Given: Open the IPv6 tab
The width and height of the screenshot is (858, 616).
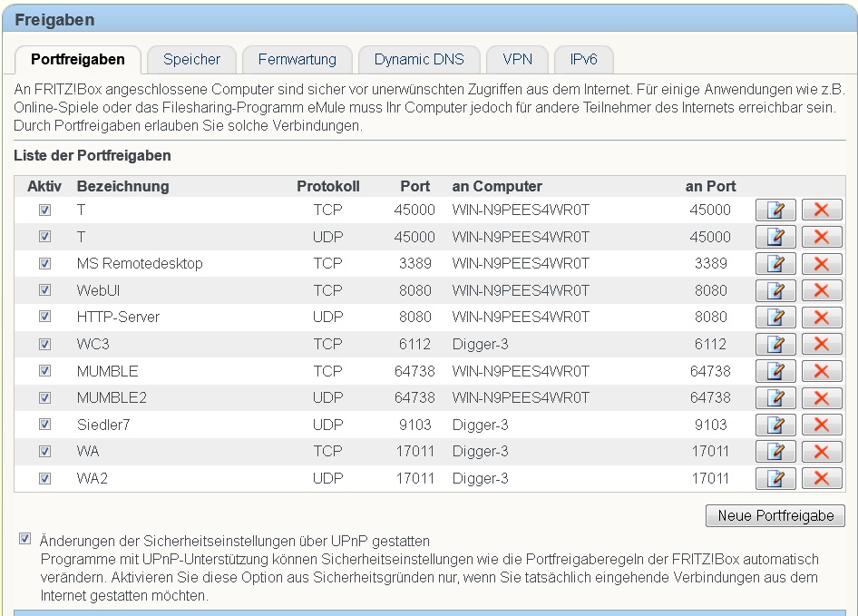Looking at the screenshot, I should click(x=584, y=59).
